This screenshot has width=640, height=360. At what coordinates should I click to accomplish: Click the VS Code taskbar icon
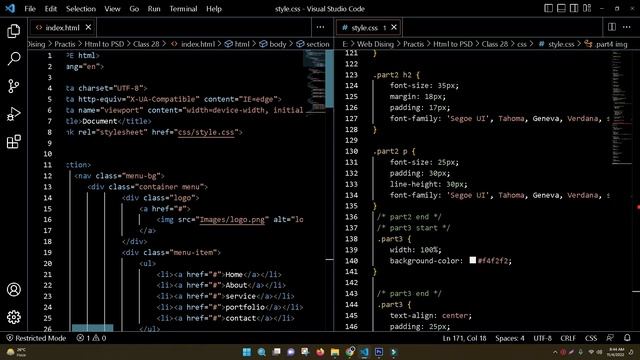[364, 352]
